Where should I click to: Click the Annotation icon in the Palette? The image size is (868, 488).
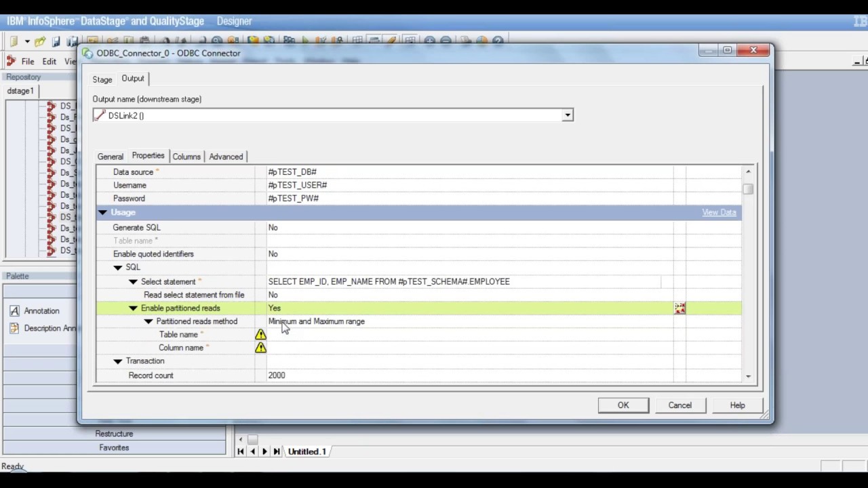[15, 310]
